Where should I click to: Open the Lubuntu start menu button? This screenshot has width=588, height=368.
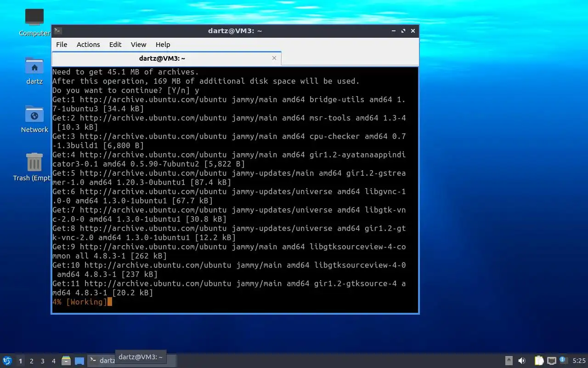pyautogui.click(x=7, y=361)
